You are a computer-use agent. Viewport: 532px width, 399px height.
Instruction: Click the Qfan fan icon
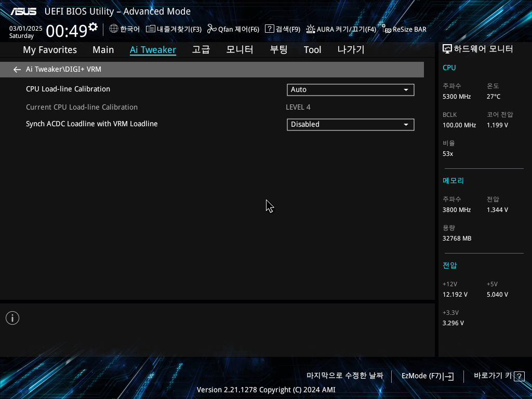(x=212, y=29)
